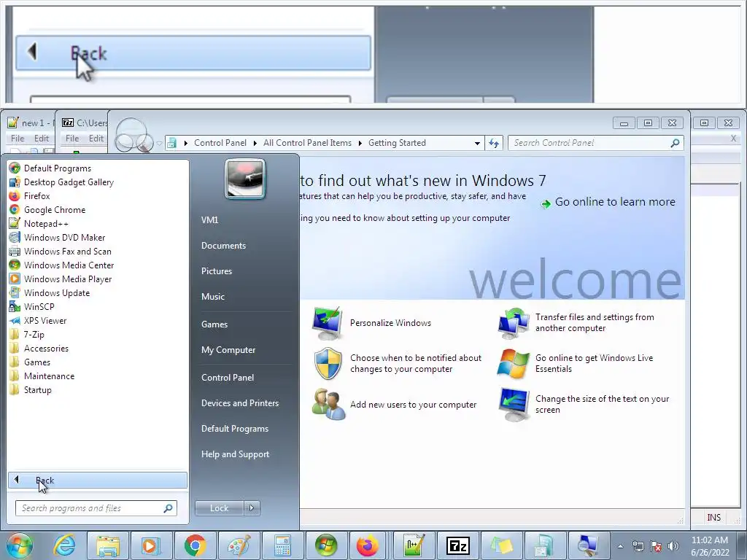
Task: Expand the Games folder in programs list
Action: tap(37, 362)
